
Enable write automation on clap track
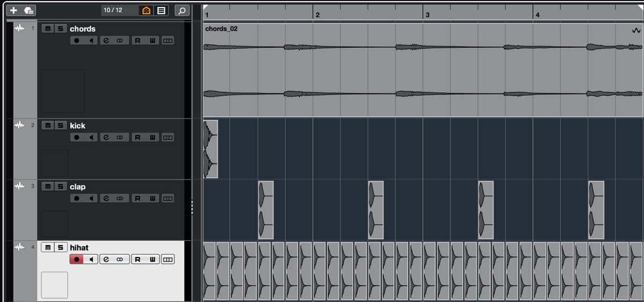point(152,198)
